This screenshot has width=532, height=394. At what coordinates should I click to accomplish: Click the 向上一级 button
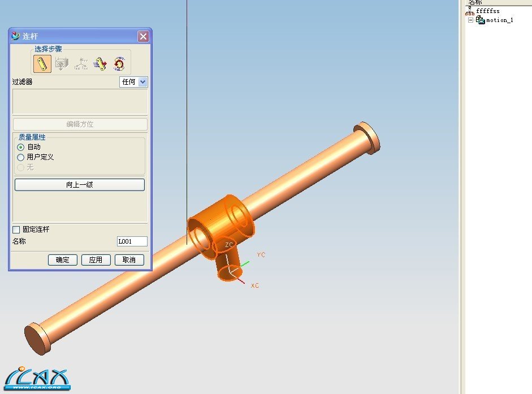pos(80,185)
